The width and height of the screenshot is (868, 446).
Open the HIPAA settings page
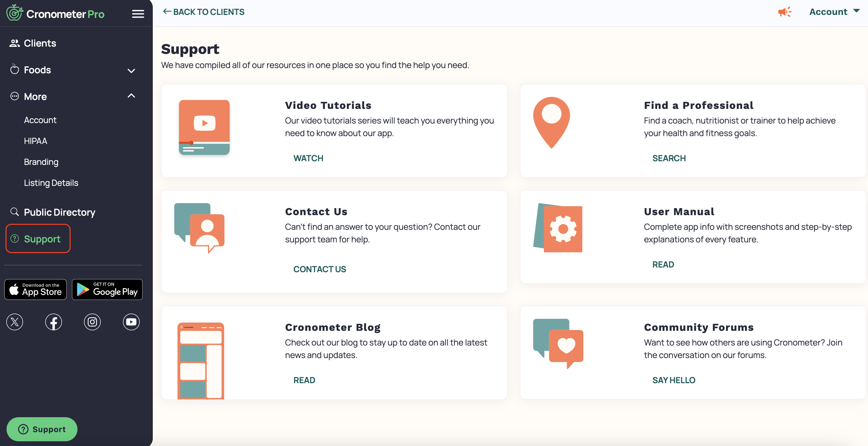[35, 141]
